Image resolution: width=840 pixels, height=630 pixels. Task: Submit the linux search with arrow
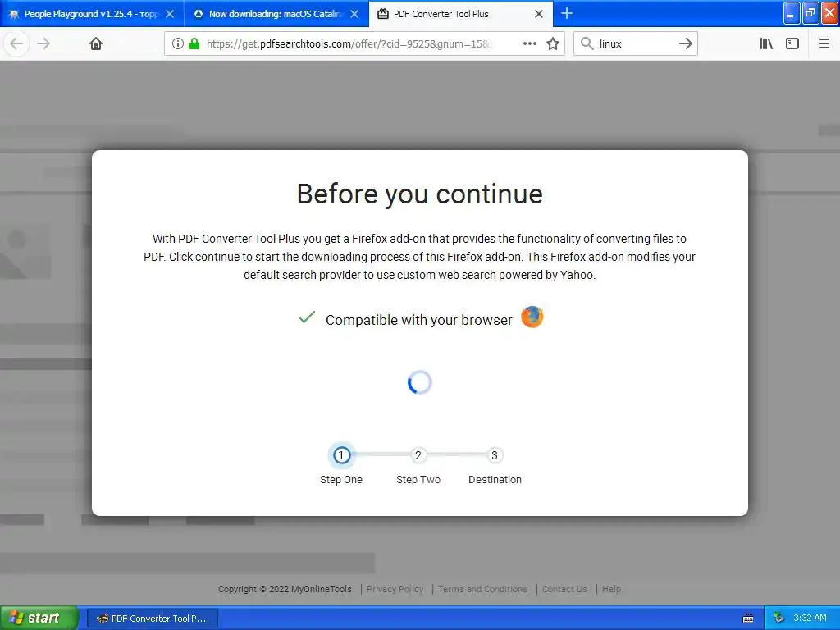point(685,43)
